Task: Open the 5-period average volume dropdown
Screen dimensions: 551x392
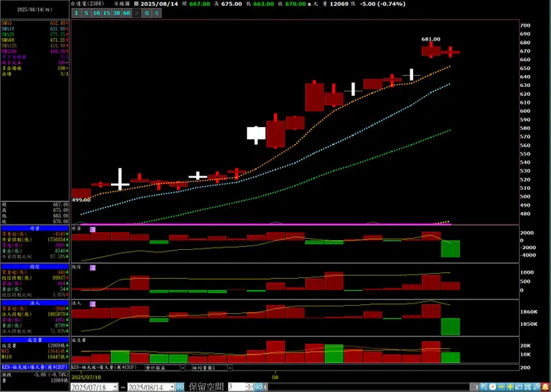Action: coord(229,367)
